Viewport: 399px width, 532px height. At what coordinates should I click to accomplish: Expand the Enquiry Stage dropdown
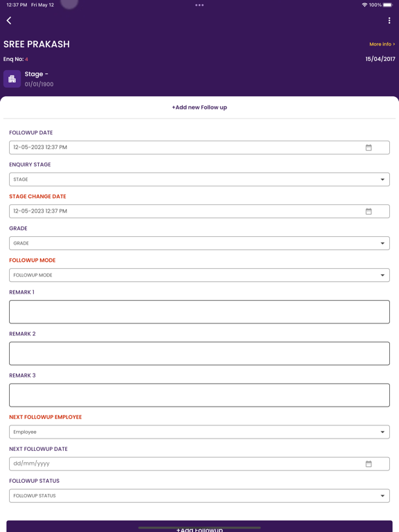click(x=199, y=179)
